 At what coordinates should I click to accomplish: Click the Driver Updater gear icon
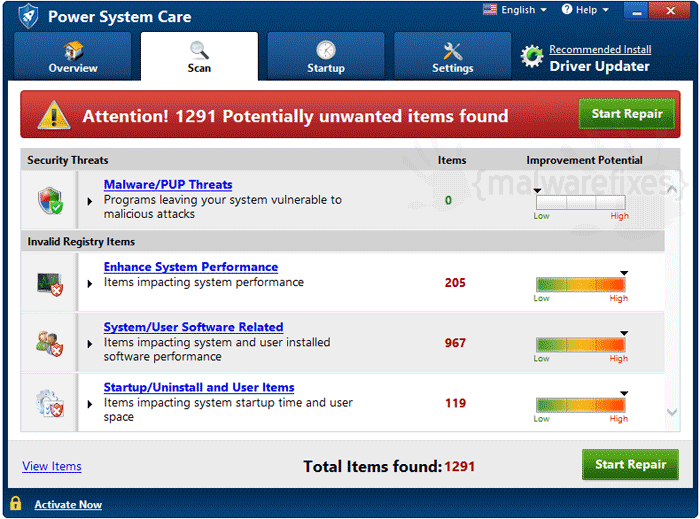pyautogui.click(x=532, y=57)
